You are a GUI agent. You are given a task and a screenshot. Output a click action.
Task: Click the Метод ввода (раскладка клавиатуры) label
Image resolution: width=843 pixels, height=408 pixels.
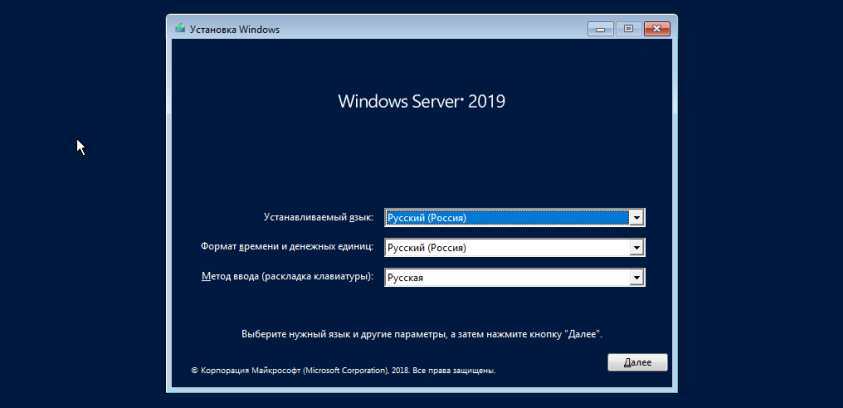(287, 277)
